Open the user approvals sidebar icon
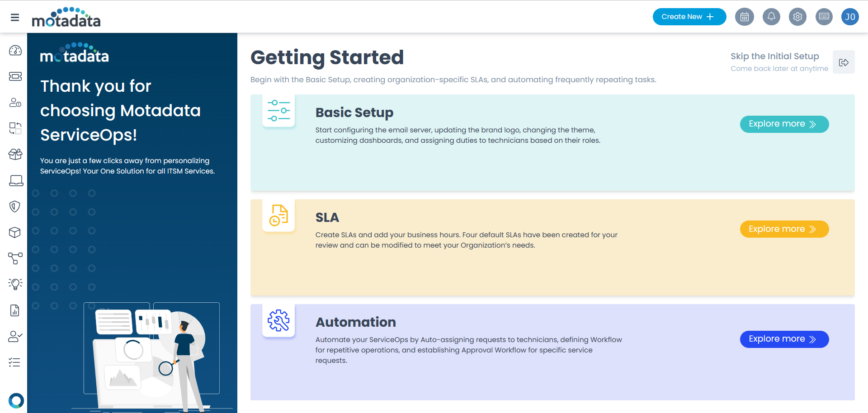The width and height of the screenshot is (868, 413). (x=15, y=336)
